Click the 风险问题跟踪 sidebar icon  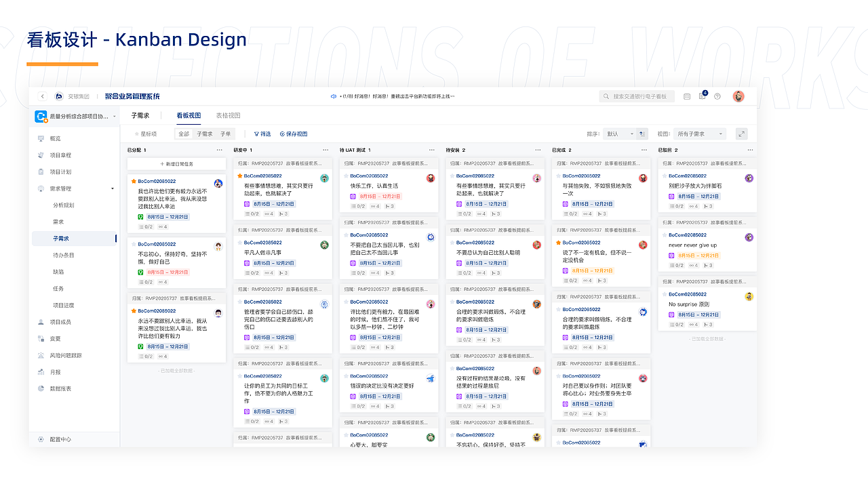(x=41, y=355)
